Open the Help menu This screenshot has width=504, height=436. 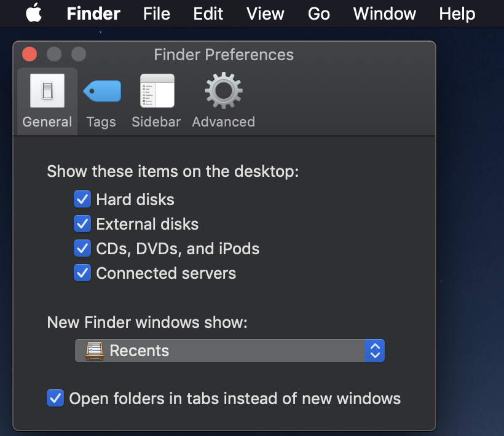(457, 14)
